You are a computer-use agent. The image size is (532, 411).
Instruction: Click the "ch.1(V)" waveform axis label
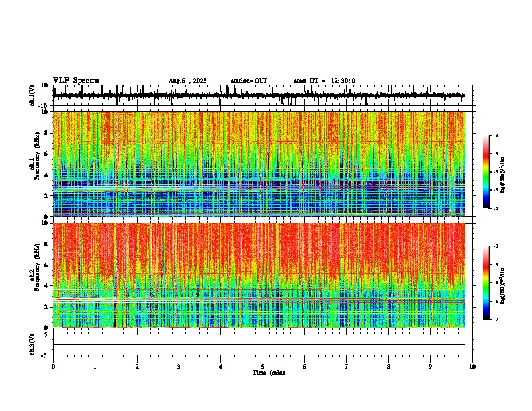pyautogui.click(x=32, y=95)
